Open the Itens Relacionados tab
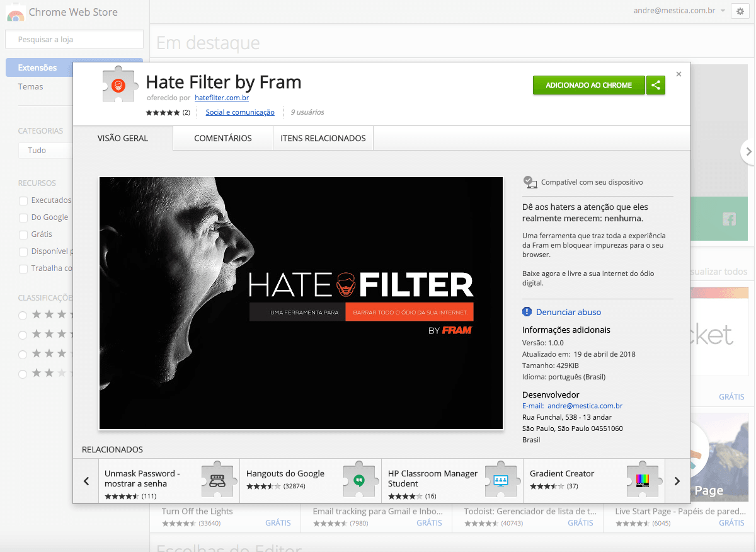The image size is (756, 552). pyautogui.click(x=323, y=138)
